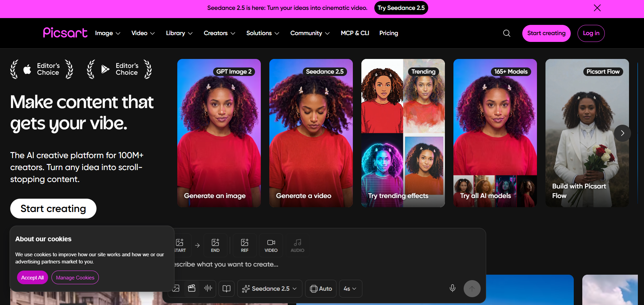Expand the Creators menu
This screenshot has width=644, height=305.
[220, 33]
